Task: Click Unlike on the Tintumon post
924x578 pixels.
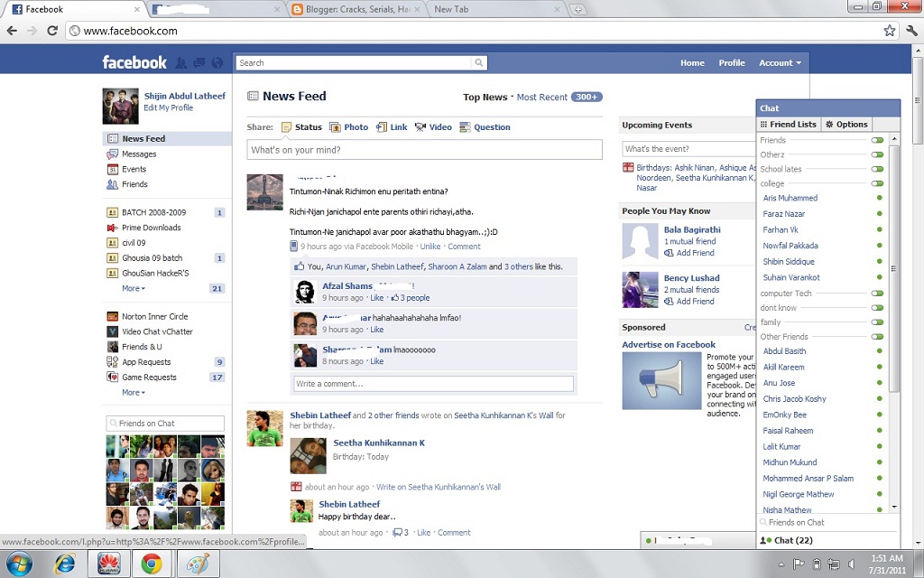Action: click(430, 247)
